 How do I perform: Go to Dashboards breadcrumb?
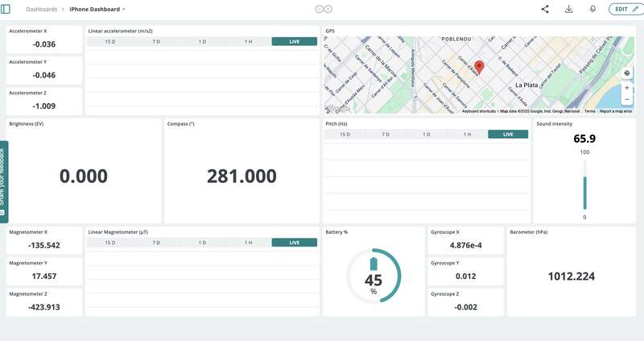[x=42, y=9]
